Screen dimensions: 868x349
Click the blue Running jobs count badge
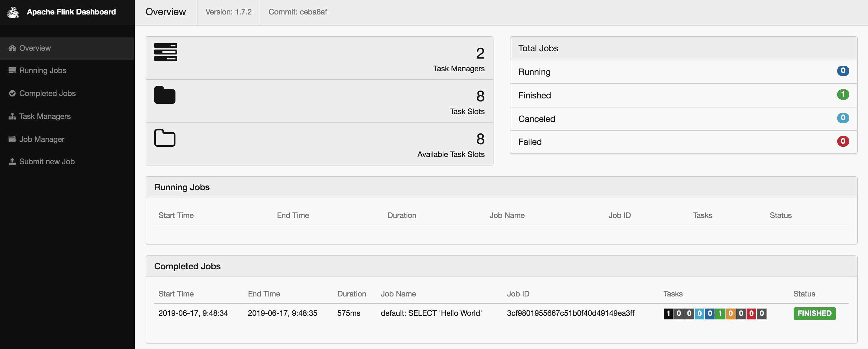tap(843, 71)
